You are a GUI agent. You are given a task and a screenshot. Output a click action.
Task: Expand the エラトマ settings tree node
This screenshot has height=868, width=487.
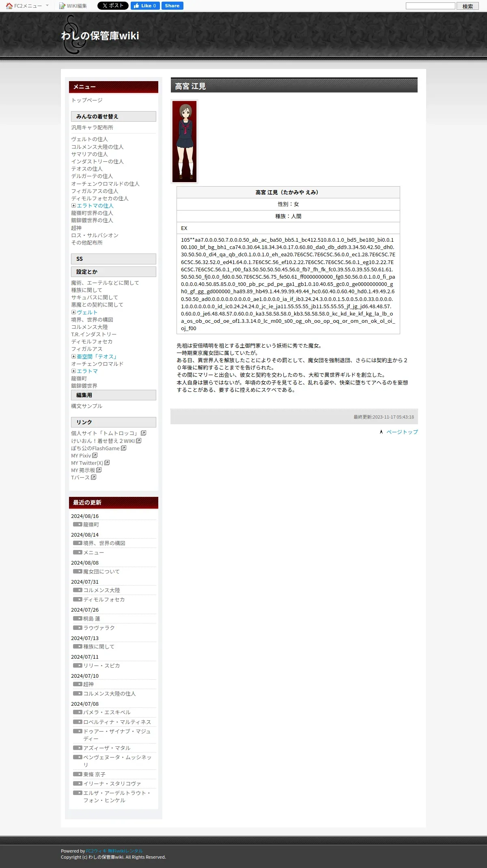(x=73, y=371)
